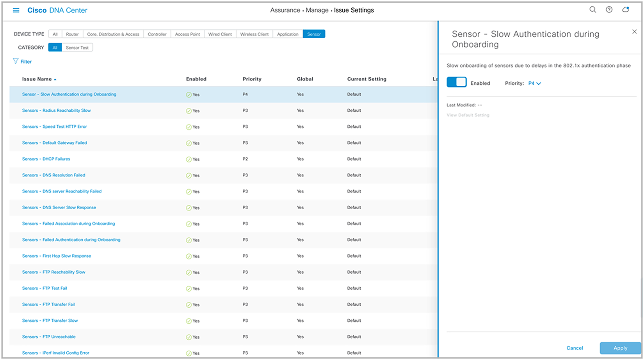The image size is (644, 360).
Task: Open the hamburger navigation menu
Action: click(x=16, y=10)
